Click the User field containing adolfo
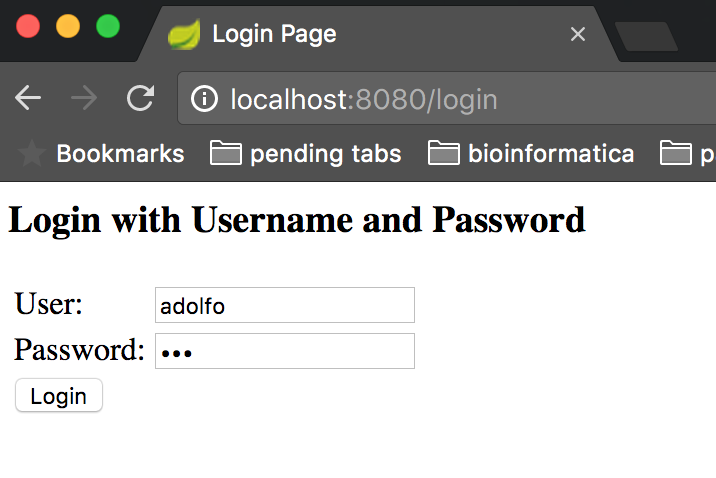Image resolution: width=716 pixels, height=478 pixels. tap(285, 305)
